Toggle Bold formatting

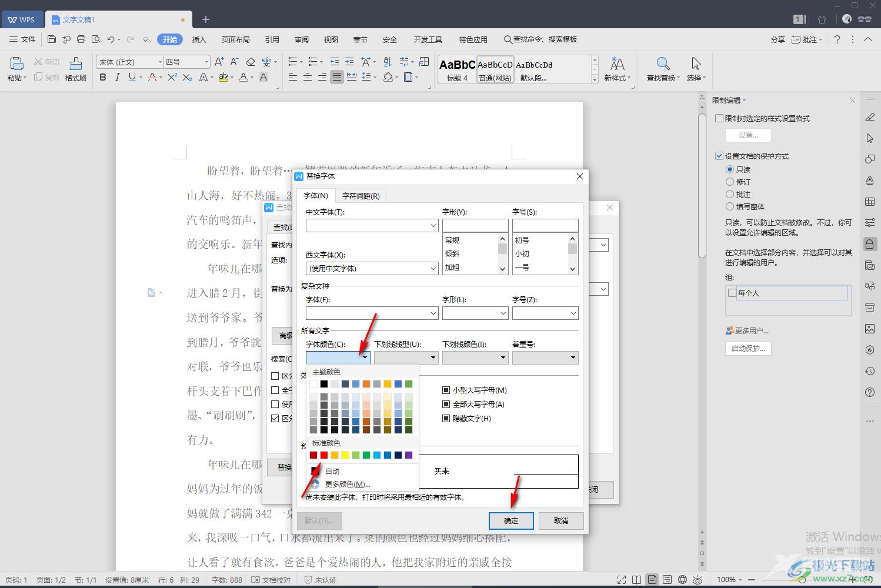pos(103,77)
